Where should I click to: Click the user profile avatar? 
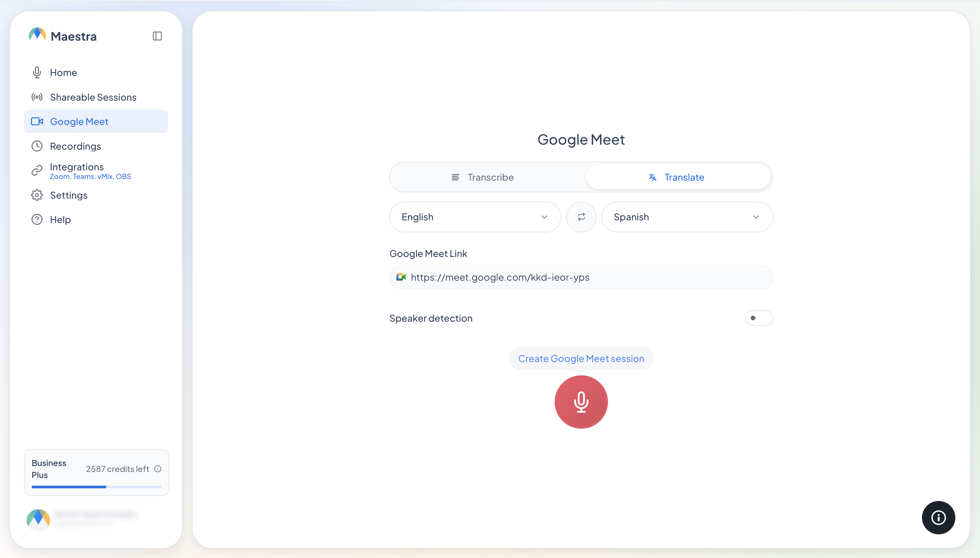coord(38,519)
